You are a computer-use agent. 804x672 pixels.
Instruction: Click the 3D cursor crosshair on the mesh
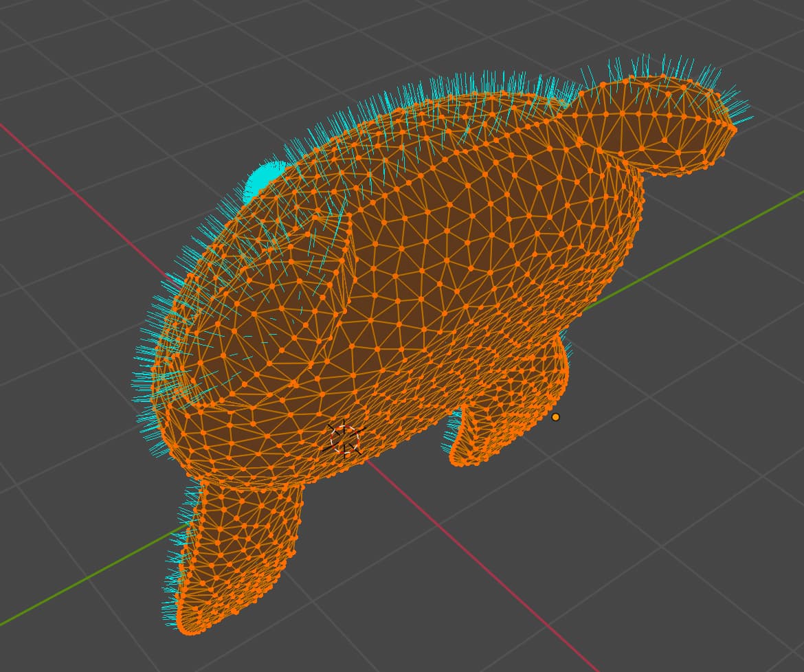[x=344, y=439]
